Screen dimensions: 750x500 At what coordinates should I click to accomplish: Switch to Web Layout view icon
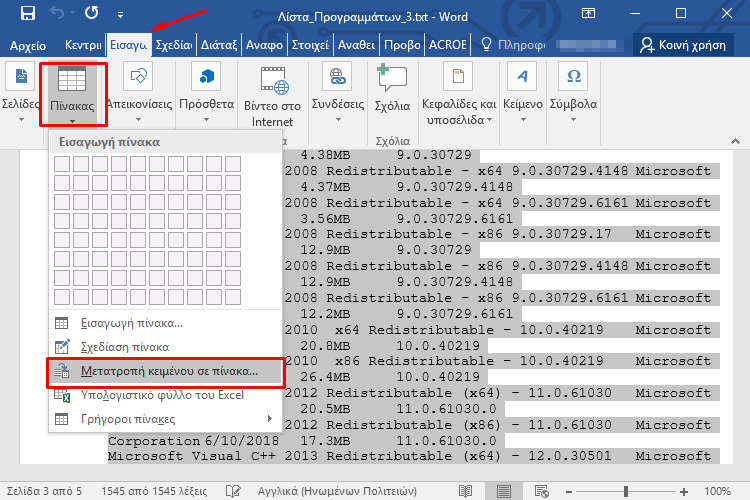(x=541, y=491)
